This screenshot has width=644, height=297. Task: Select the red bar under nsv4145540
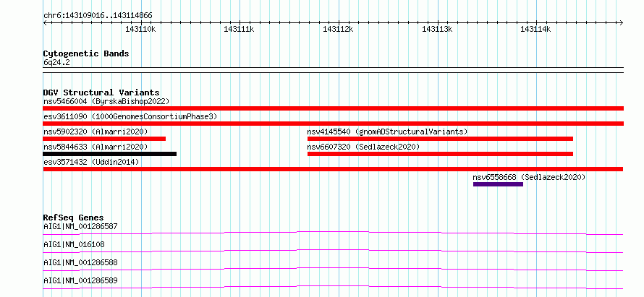[x=440, y=139]
